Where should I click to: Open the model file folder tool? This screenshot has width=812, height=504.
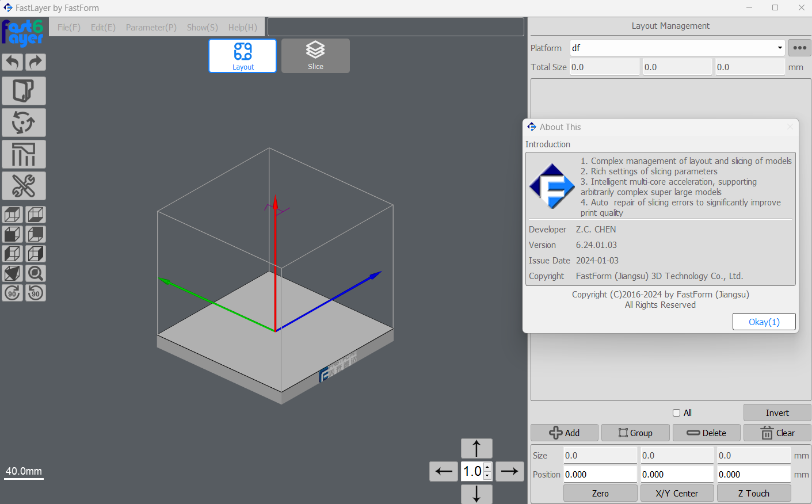click(x=24, y=91)
